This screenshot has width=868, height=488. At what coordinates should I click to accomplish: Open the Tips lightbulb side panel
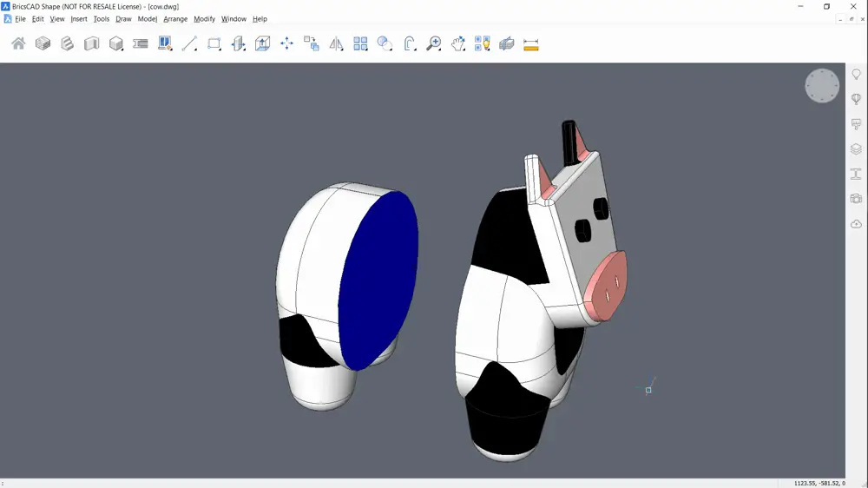click(x=857, y=74)
